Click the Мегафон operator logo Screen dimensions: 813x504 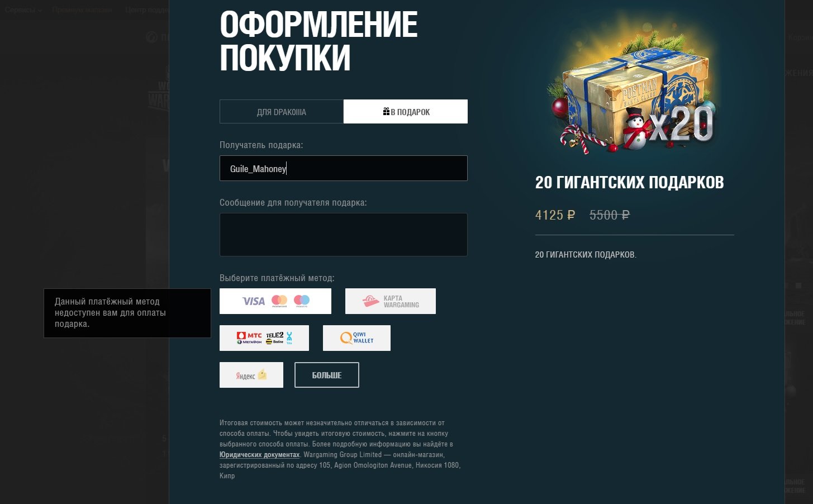[249, 342]
